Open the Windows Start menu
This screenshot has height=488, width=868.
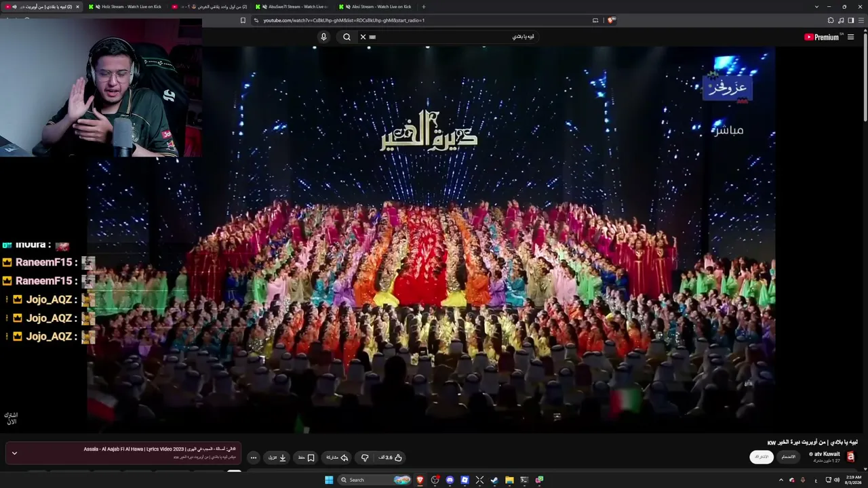329,480
